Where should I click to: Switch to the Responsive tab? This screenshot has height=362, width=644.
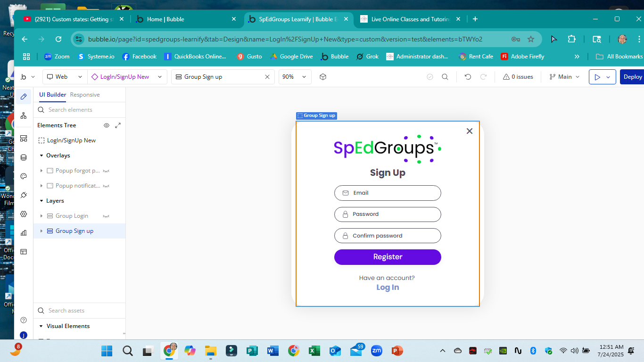[85, 95]
